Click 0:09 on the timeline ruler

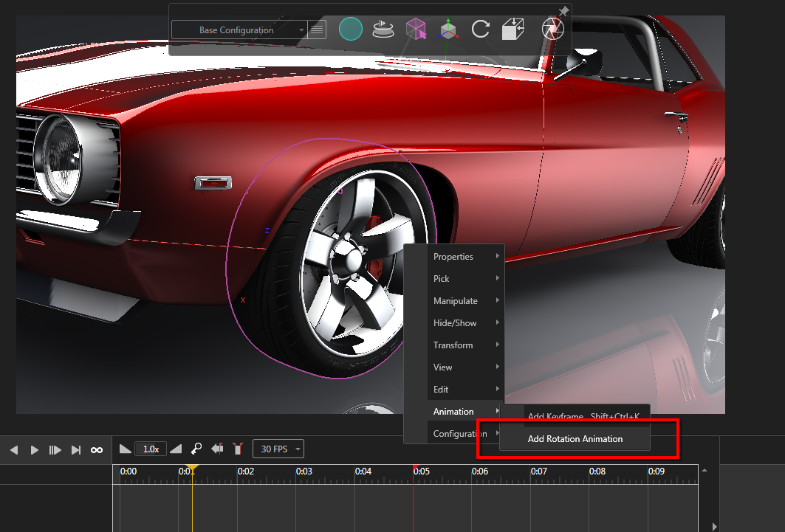pyautogui.click(x=657, y=471)
